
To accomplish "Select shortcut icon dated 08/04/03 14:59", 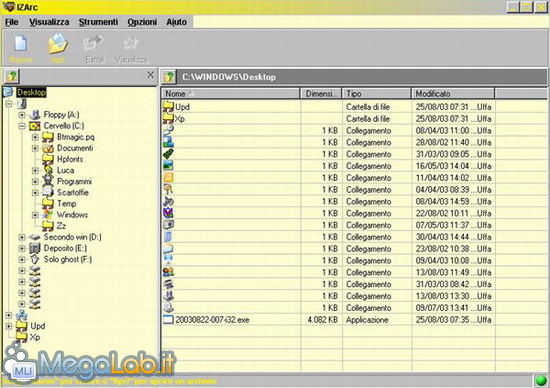I will coord(168,201).
